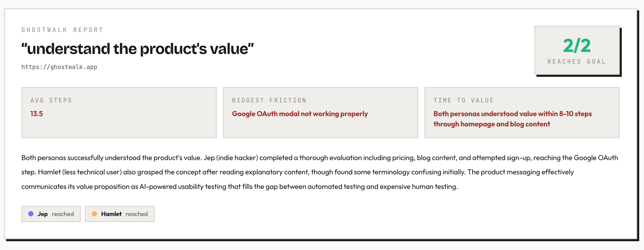Click the orange dot beside Hamlet
Screen dimensions: 644x250
(94, 214)
